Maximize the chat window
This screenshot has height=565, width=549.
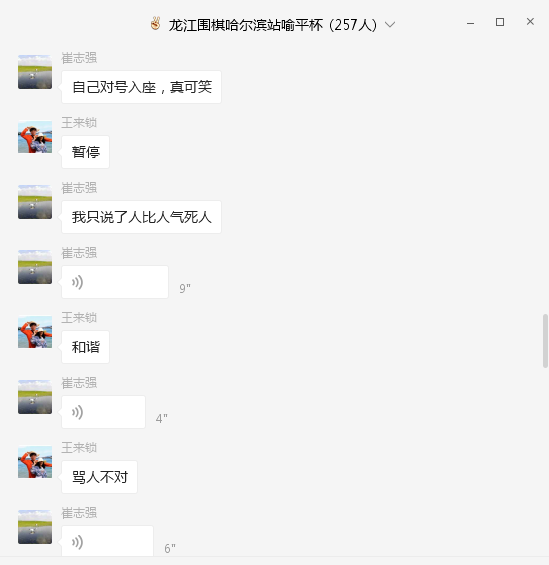pyautogui.click(x=500, y=22)
